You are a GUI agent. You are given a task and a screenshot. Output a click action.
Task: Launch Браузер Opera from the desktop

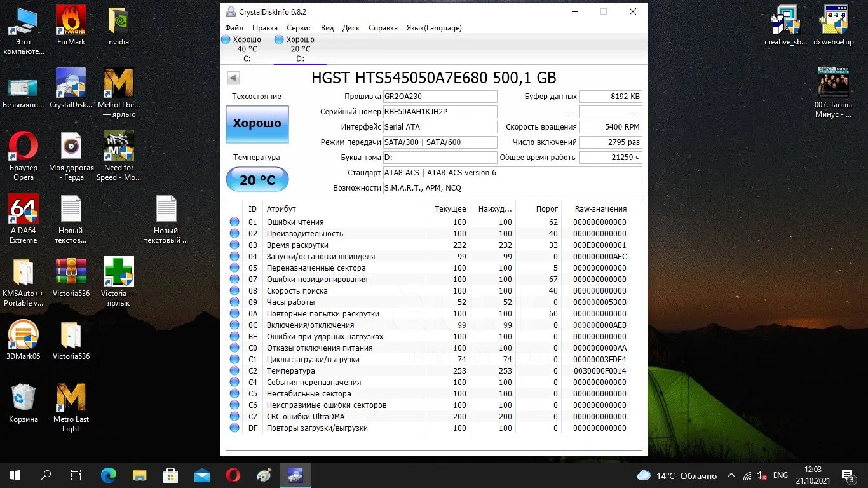tap(24, 156)
